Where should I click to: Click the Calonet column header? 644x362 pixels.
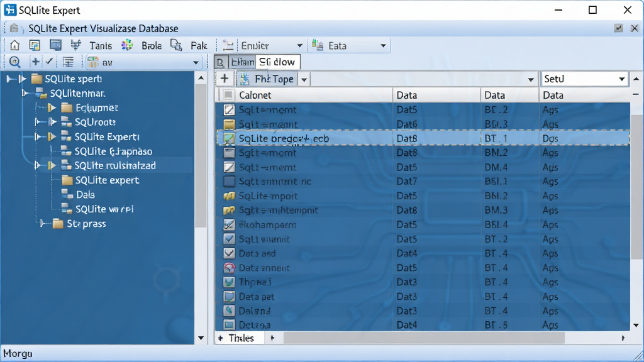click(314, 96)
